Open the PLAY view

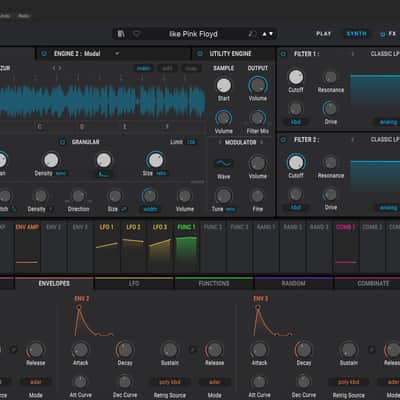324,34
